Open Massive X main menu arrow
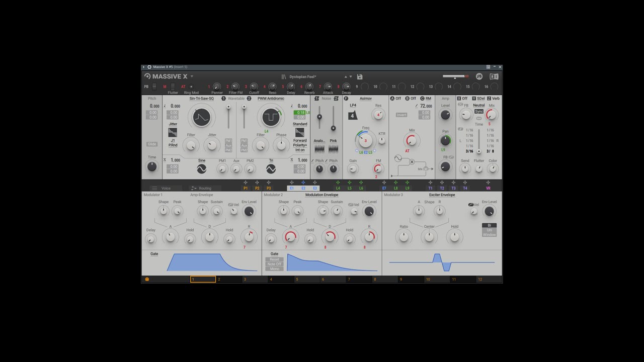 pyautogui.click(x=192, y=76)
